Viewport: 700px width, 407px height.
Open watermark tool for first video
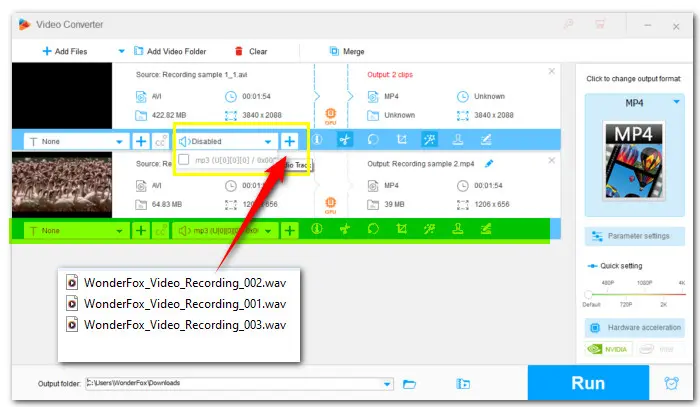point(458,140)
